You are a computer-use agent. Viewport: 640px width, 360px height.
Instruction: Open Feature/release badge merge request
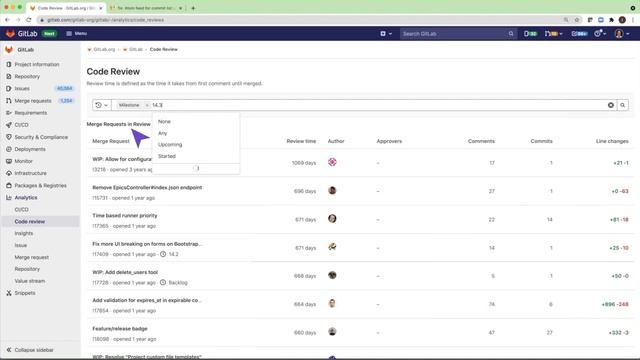[120, 329]
